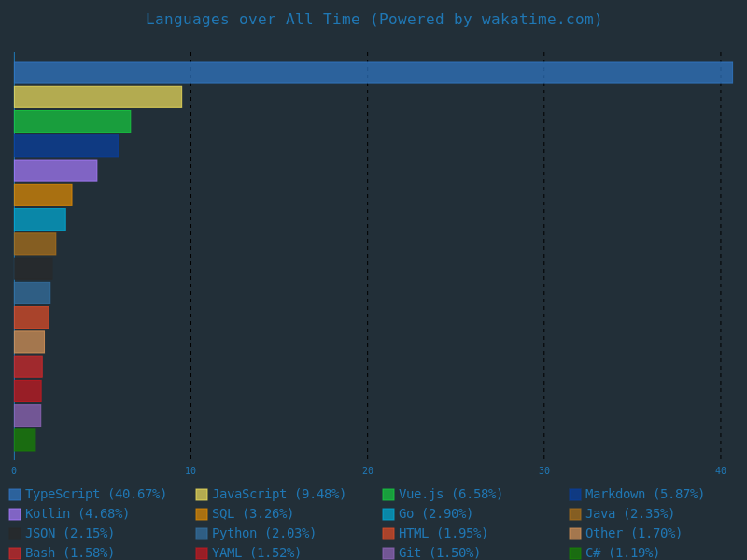Select the teal Go bar
Viewport: 747px width, 560px height.
pos(40,219)
